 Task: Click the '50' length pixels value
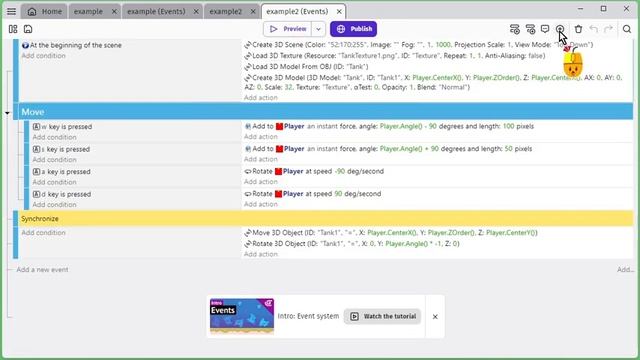[x=508, y=149]
